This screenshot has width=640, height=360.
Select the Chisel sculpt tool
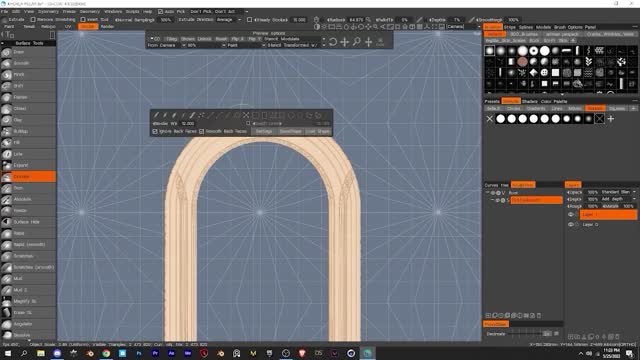click(x=28, y=109)
